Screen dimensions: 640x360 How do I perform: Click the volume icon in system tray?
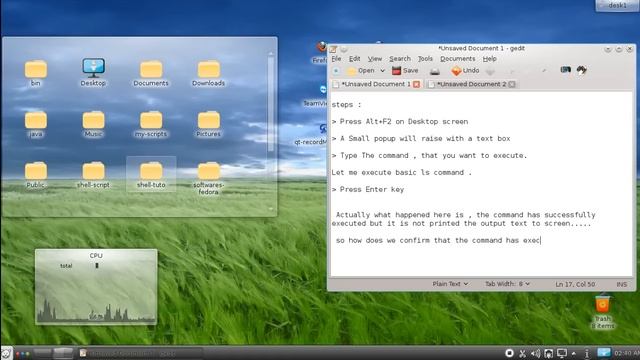pos(536,353)
